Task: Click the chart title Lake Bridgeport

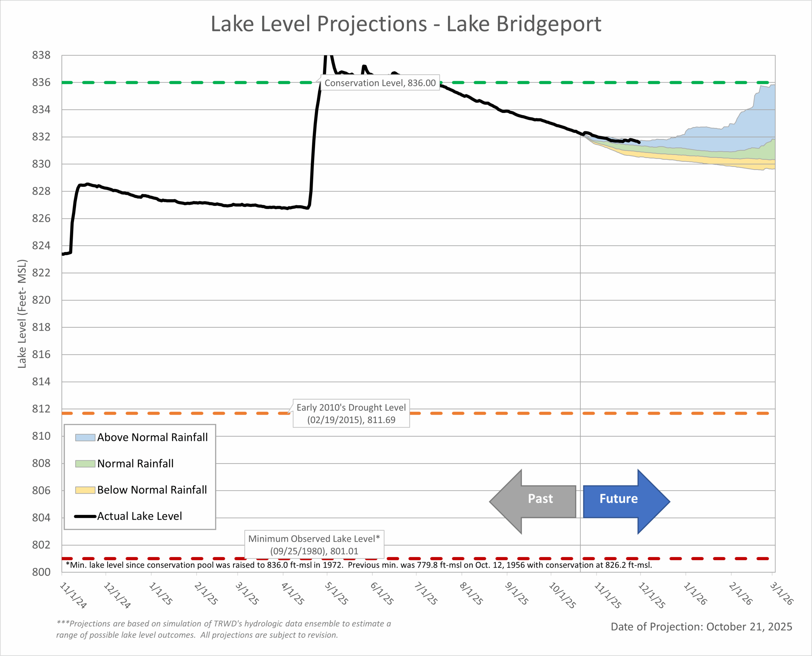Action: 406,24
